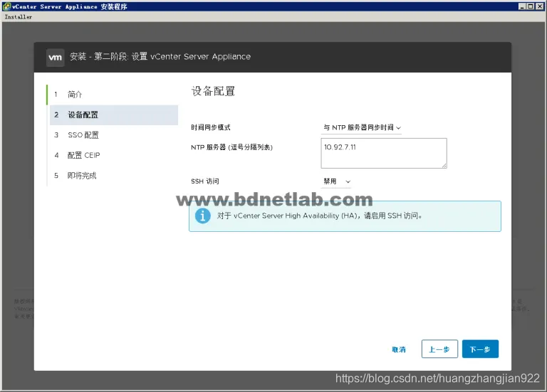Click the 时间同步模式 label
Screen dimensions: 547x392
(211, 127)
